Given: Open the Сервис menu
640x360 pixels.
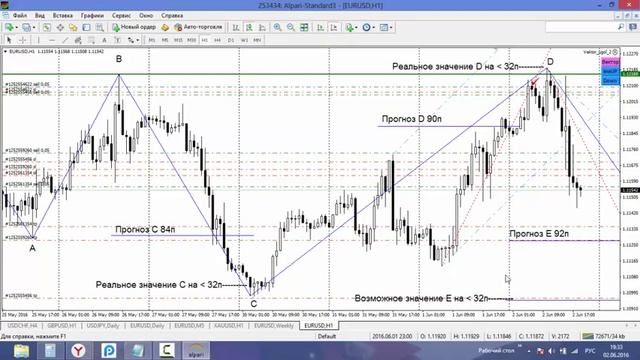Looking at the screenshot, I should [x=121, y=16].
